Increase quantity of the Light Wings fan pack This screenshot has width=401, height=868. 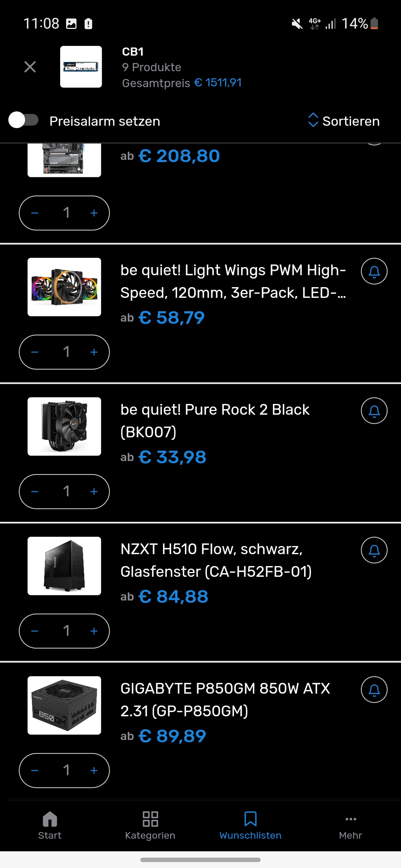click(94, 352)
